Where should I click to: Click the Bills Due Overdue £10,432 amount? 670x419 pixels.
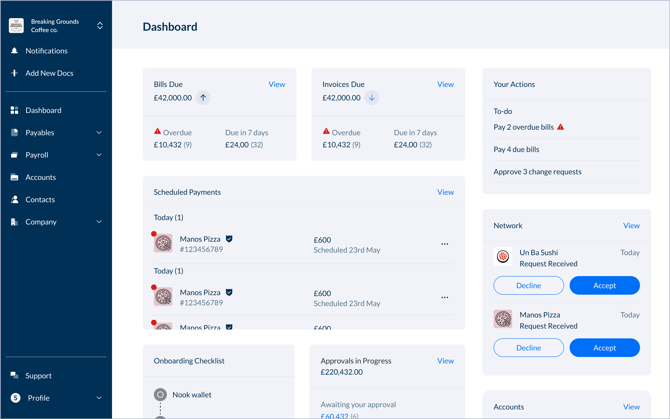point(168,145)
